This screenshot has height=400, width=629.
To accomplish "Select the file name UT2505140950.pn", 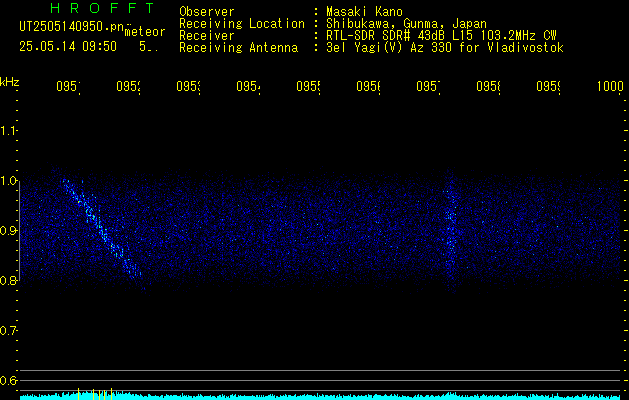I will coord(71,27).
